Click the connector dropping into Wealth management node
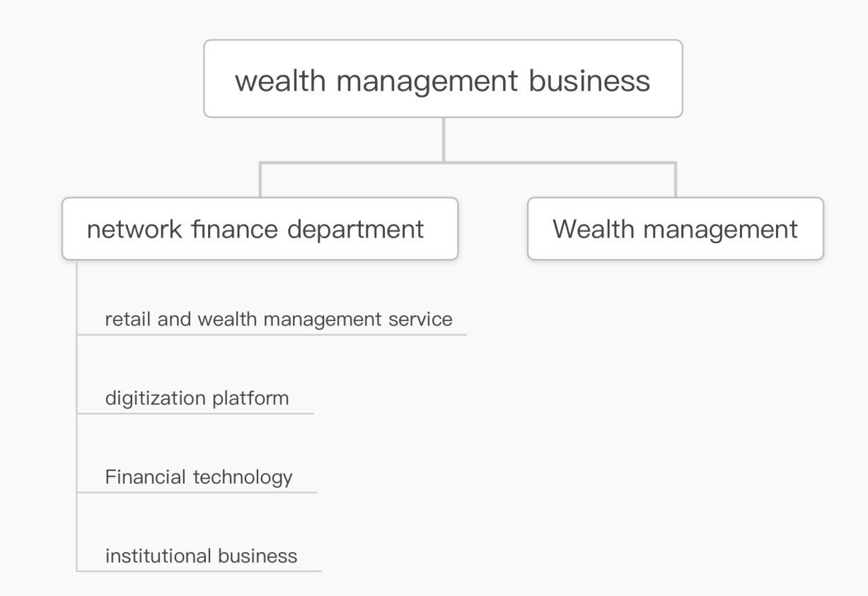This screenshot has height=596, width=868. click(676, 181)
